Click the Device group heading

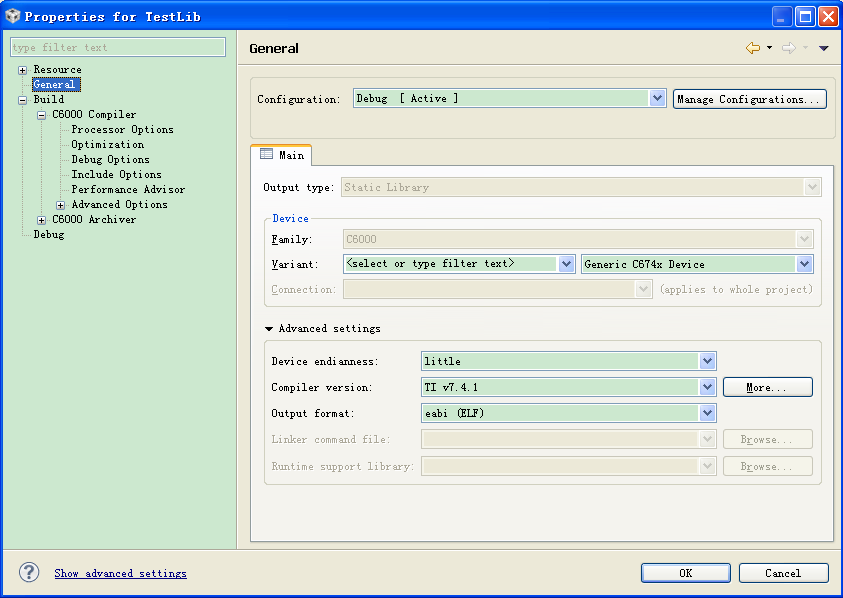[290, 218]
